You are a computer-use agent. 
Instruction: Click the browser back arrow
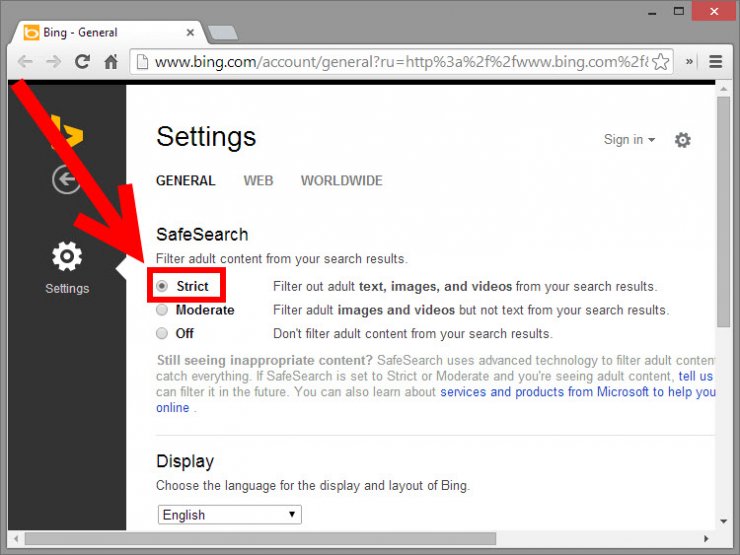coord(25,61)
